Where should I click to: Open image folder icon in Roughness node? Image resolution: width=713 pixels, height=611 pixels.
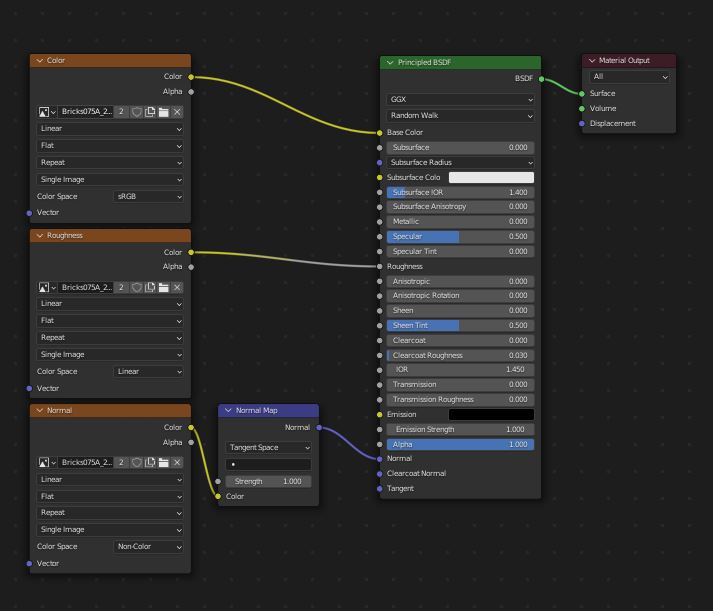click(164, 287)
